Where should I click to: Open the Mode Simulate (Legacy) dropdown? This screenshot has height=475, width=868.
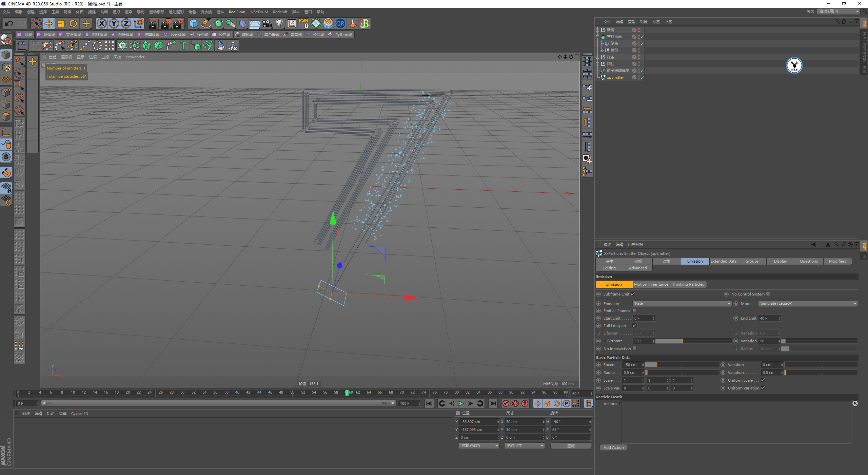[x=808, y=304]
